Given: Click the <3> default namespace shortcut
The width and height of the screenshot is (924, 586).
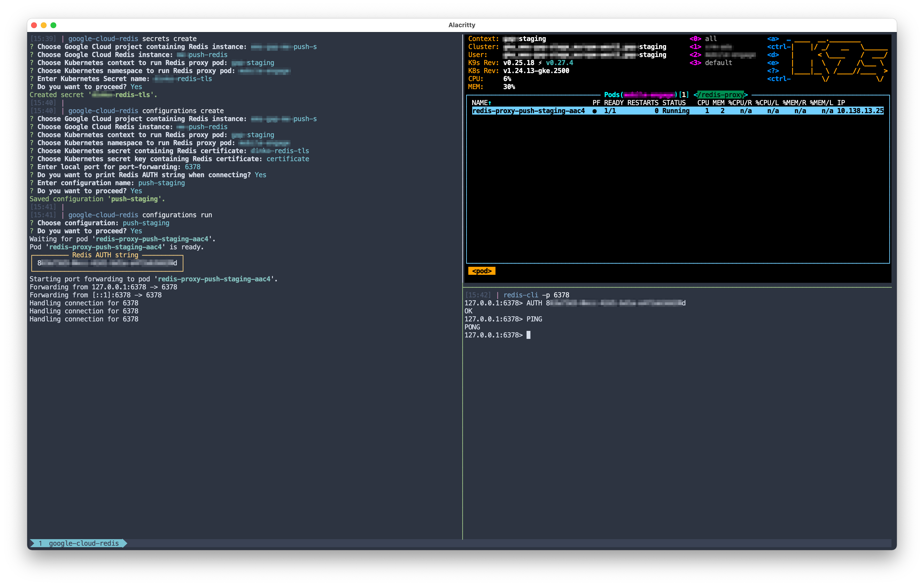Looking at the screenshot, I should click(x=711, y=63).
